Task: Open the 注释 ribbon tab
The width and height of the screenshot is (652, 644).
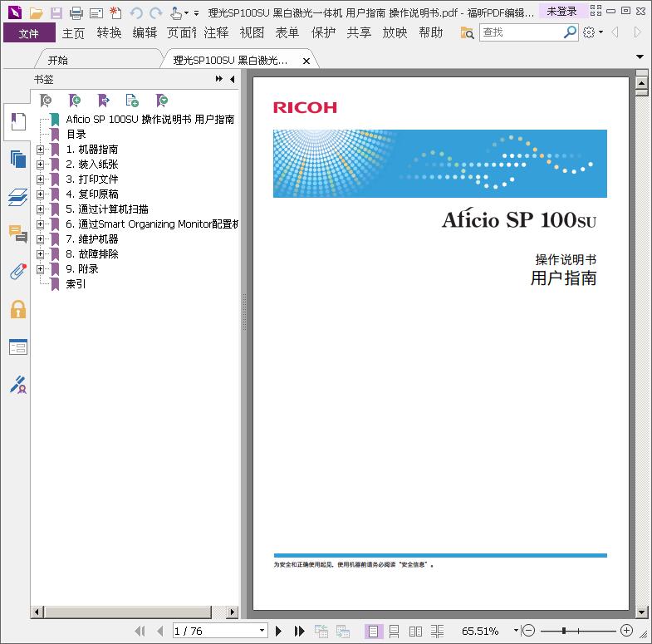Action: point(216,33)
